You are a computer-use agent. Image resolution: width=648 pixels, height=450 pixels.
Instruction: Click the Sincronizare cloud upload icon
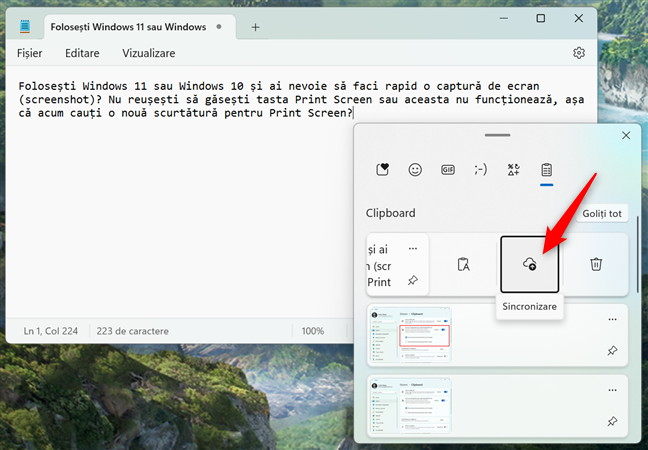[x=529, y=264]
